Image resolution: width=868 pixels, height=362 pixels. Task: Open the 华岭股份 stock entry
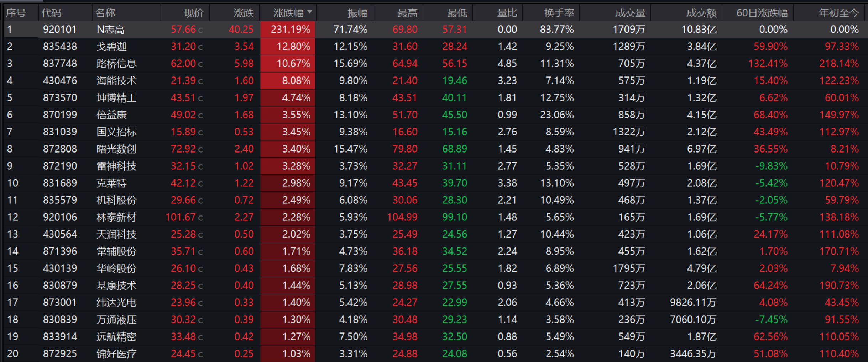(116, 268)
